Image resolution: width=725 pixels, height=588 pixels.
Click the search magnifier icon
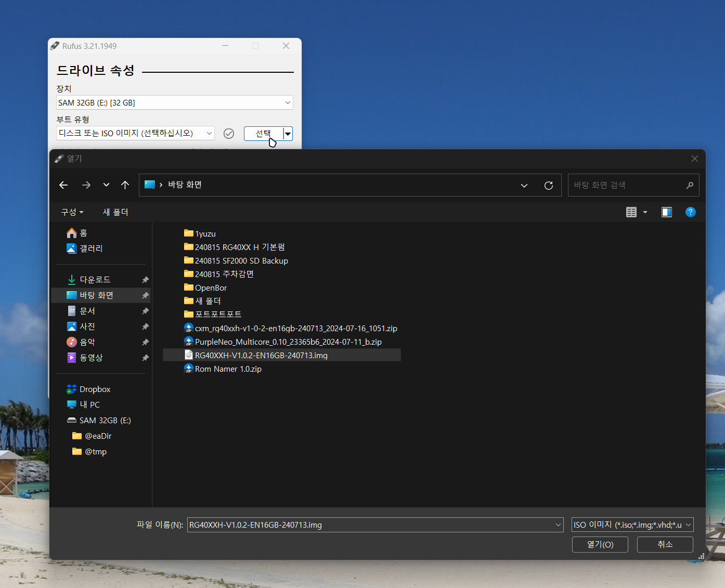(x=690, y=185)
